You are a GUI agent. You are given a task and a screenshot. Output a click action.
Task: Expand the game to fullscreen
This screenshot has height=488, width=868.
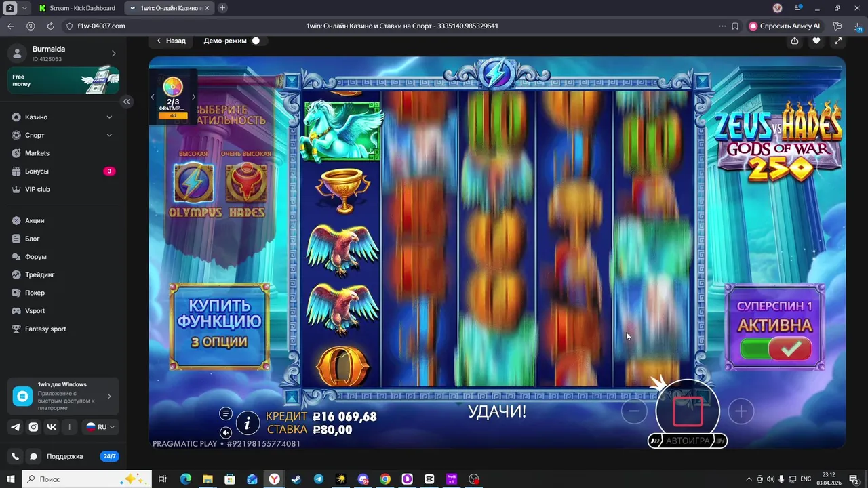838,41
